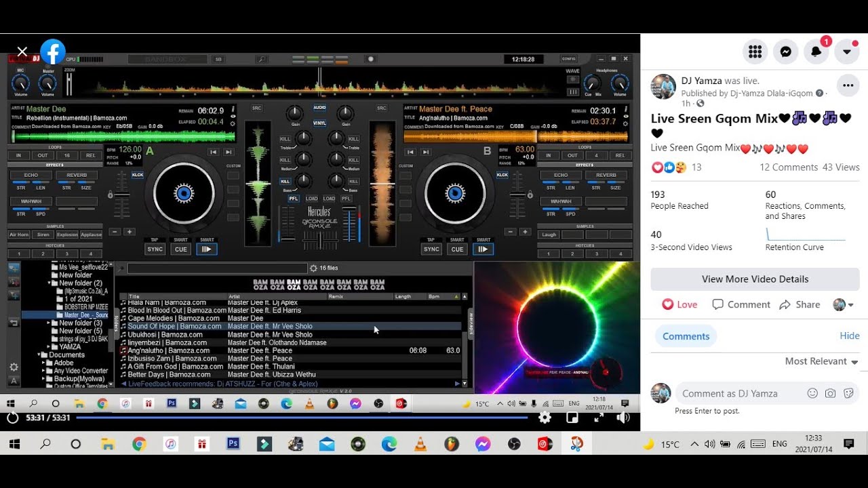
Task: Switch to the Comments tab
Action: (686, 336)
